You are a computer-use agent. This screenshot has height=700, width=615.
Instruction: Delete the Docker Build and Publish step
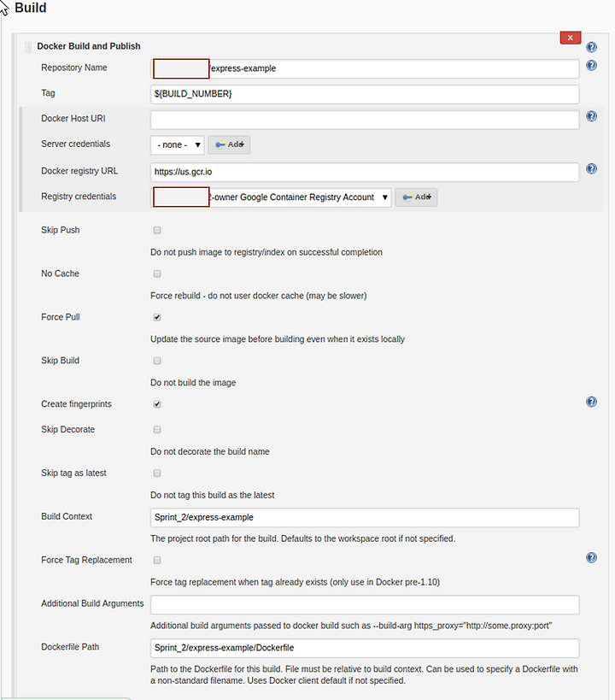coord(571,38)
